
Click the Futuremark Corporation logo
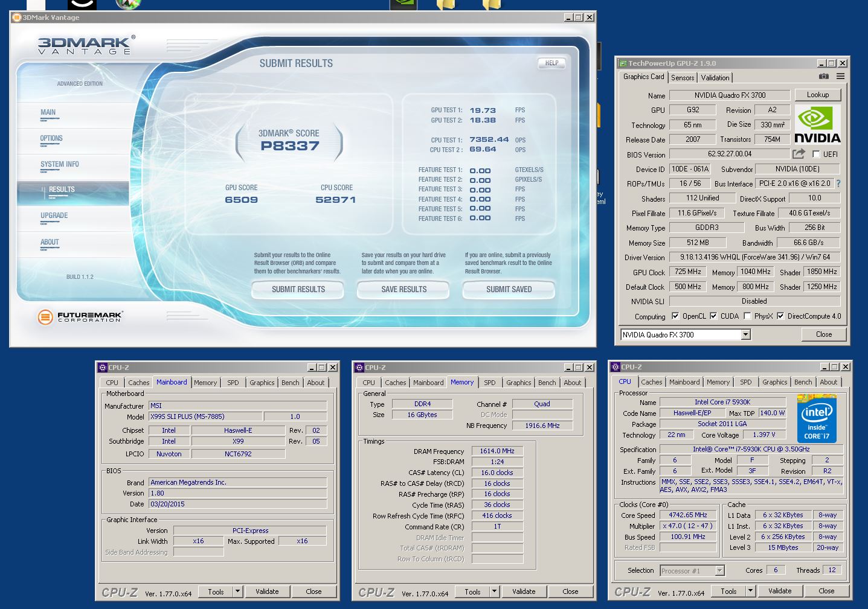(80, 316)
